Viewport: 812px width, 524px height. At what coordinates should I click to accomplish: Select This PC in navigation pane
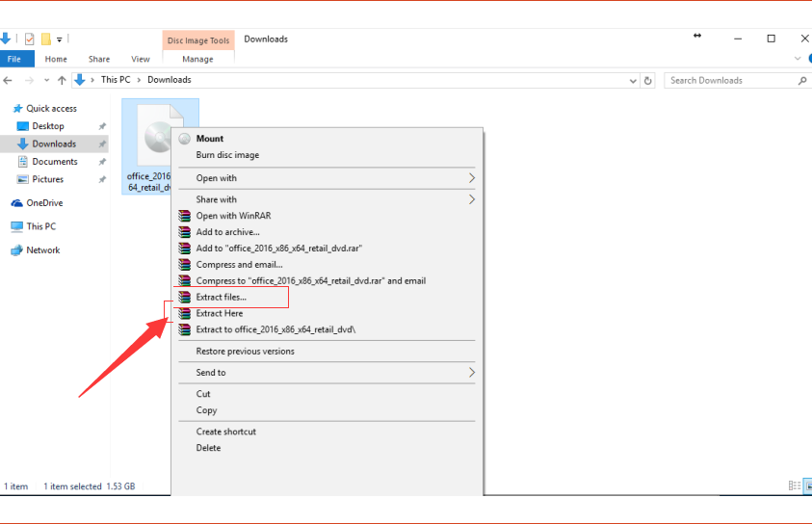click(40, 226)
